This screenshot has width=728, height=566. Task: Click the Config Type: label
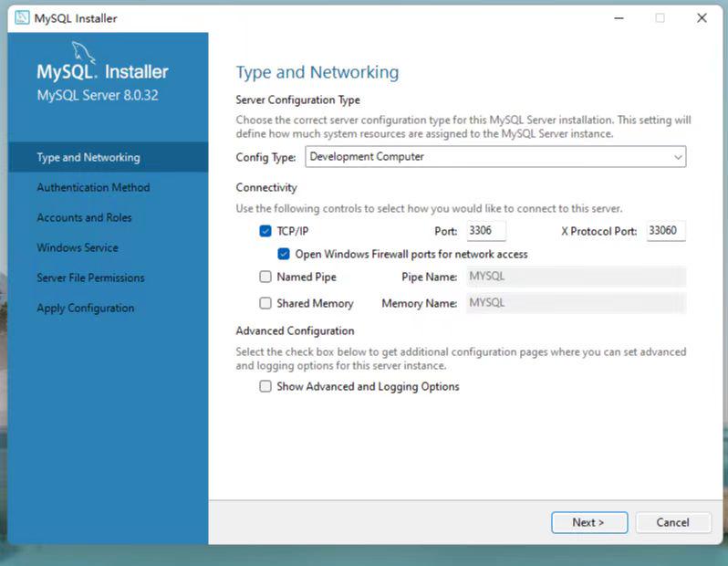265,158
